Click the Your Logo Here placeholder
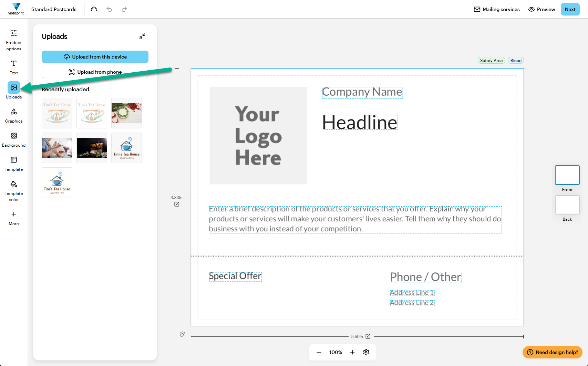 [258, 136]
